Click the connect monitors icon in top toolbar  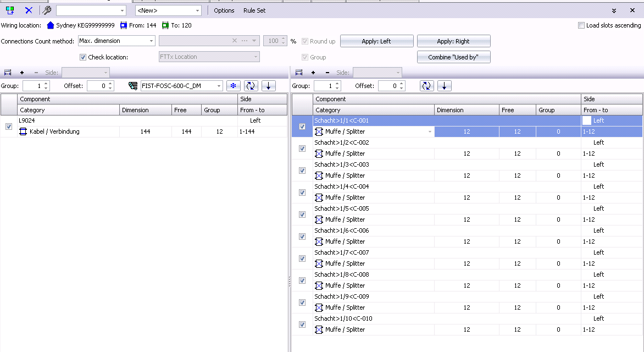(10, 10)
